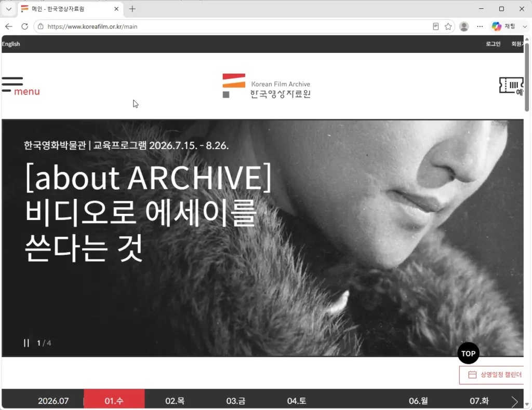The height and width of the screenshot is (410, 532).
Task: Open the reader view icon
Action: 436,26
